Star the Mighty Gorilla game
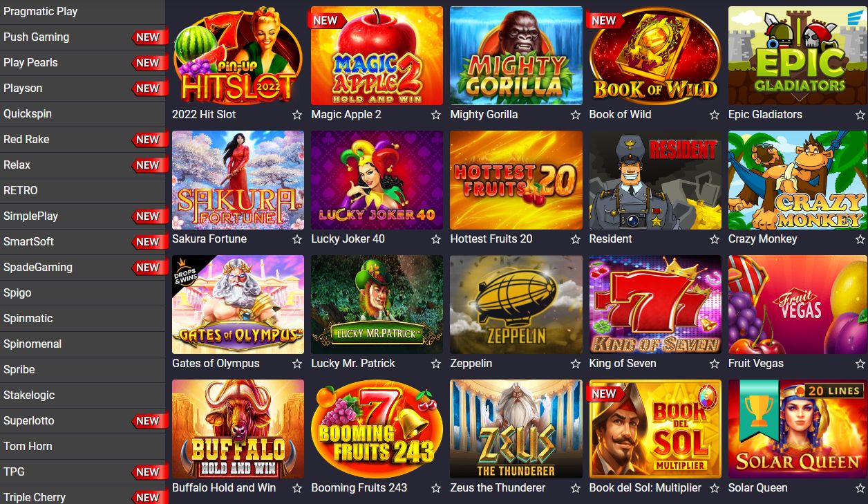The width and height of the screenshot is (868, 504). [575, 115]
